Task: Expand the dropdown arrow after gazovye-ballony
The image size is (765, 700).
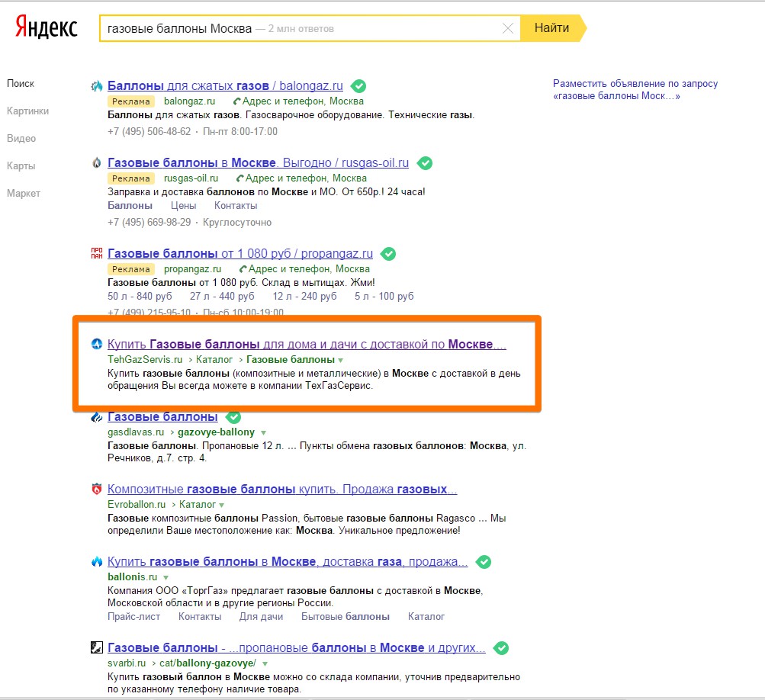Action: [x=263, y=432]
